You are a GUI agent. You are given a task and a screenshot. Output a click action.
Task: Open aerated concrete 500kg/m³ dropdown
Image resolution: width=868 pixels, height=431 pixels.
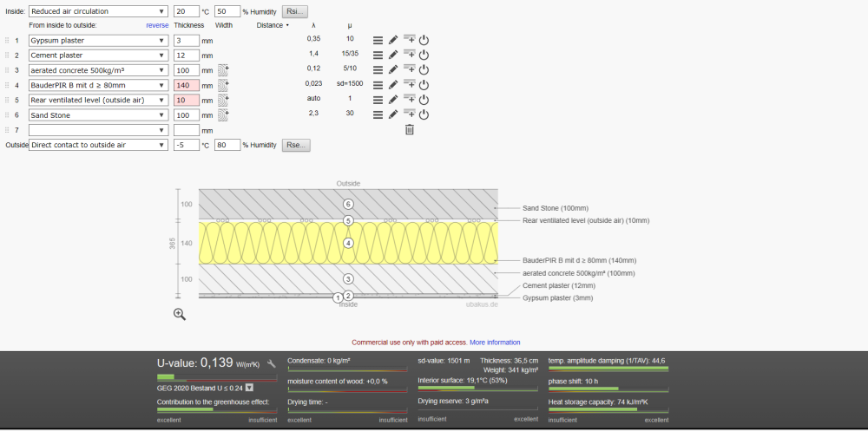coord(99,70)
